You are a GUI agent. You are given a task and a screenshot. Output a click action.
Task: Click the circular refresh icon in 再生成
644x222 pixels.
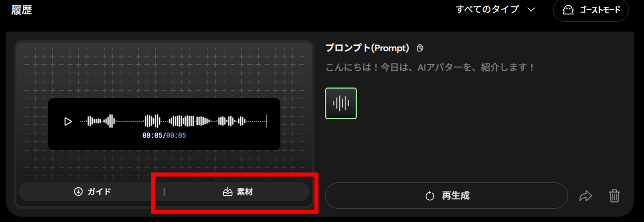pyautogui.click(x=430, y=196)
